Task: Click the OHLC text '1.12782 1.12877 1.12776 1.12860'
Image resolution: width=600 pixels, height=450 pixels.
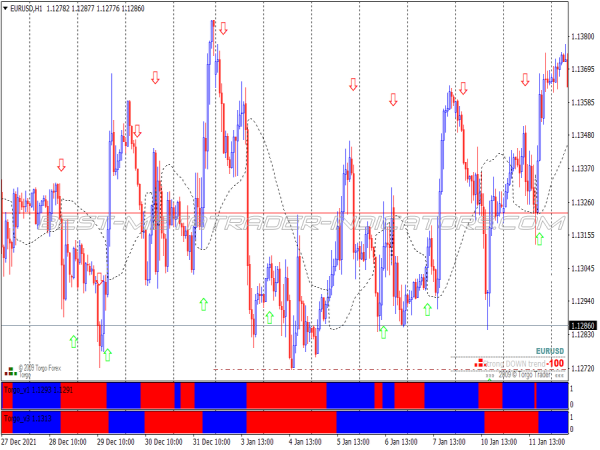Action: (95, 8)
